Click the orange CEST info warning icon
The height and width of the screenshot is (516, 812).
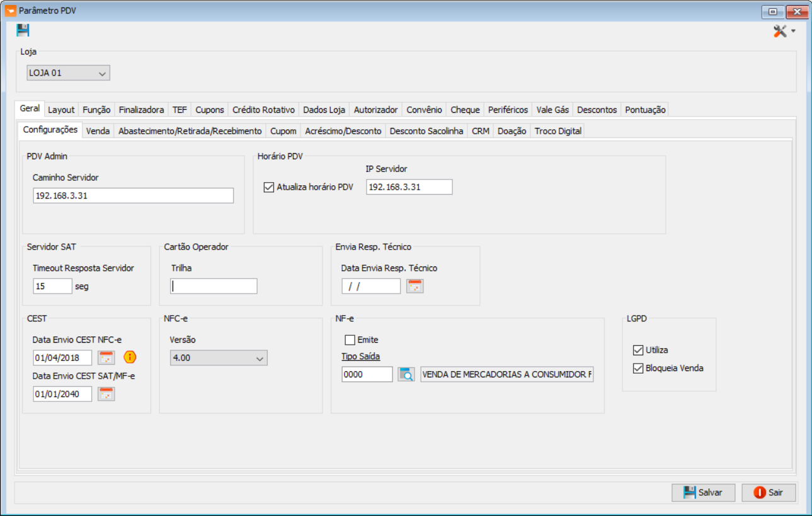130,357
